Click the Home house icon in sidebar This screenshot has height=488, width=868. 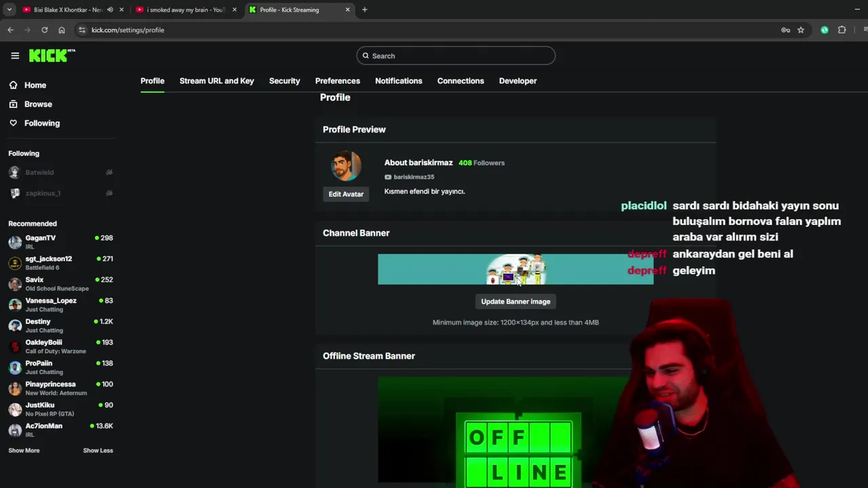click(x=13, y=85)
